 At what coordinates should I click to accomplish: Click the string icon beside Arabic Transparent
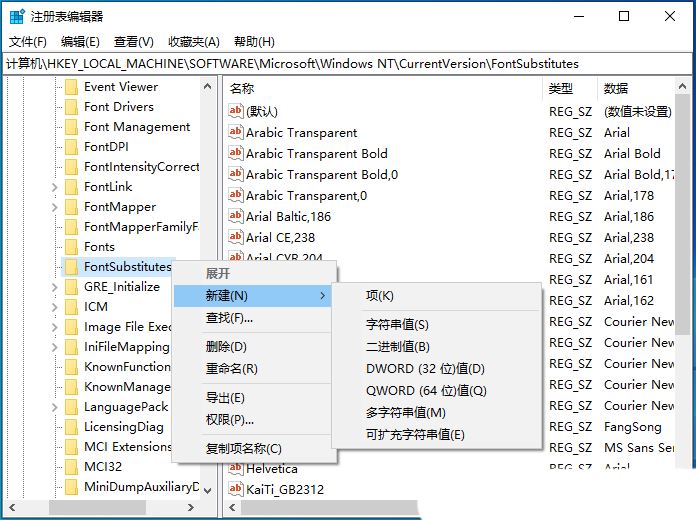pos(236,132)
